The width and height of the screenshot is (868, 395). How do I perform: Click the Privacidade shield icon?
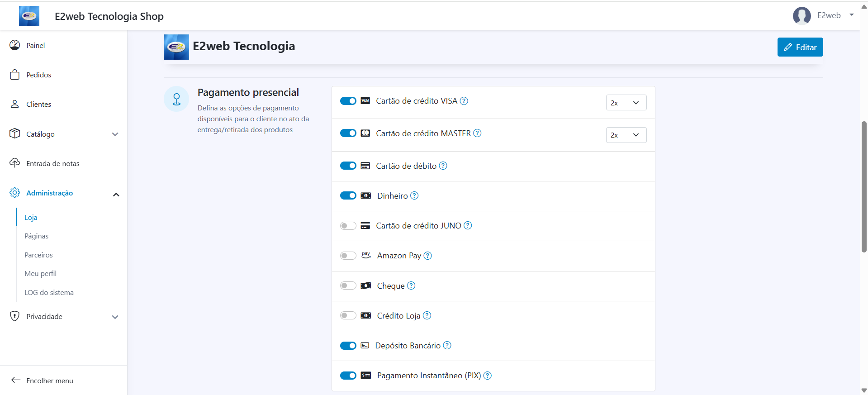click(15, 316)
